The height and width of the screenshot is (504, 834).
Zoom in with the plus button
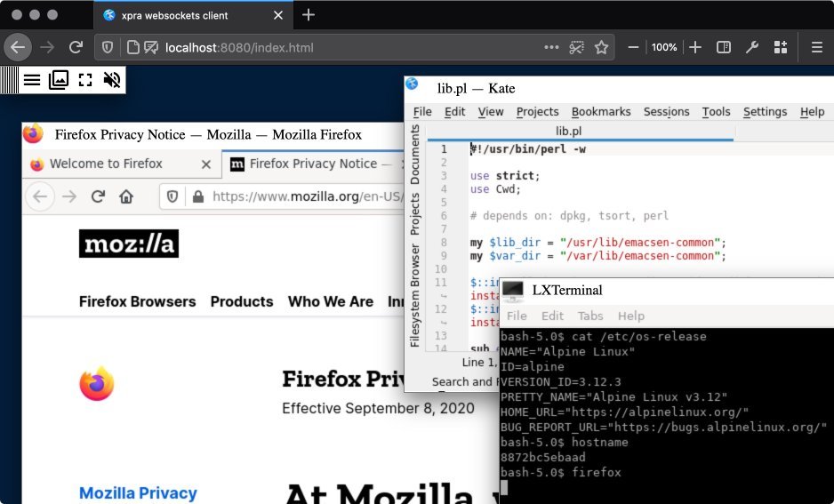695,47
